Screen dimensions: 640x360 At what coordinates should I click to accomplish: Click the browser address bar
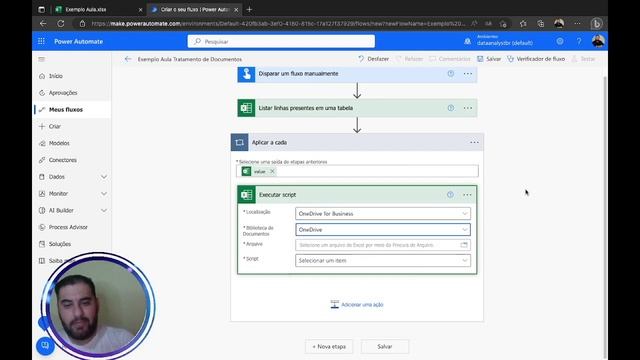pos(278,24)
